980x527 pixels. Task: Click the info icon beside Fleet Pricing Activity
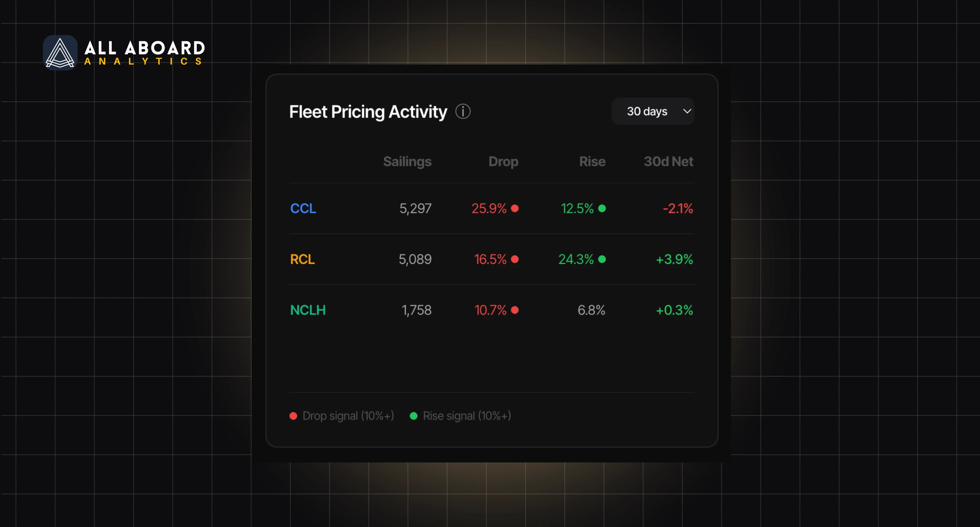pos(463,112)
